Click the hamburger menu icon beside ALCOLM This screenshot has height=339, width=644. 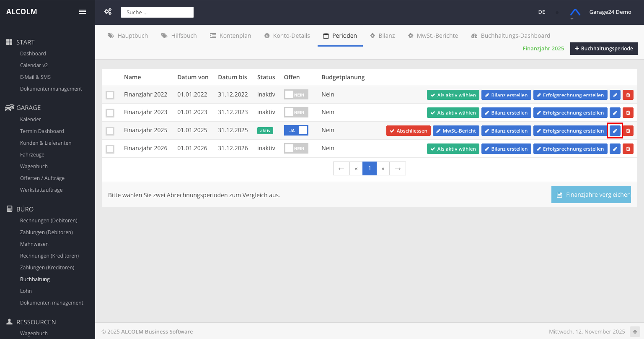tap(83, 12)
